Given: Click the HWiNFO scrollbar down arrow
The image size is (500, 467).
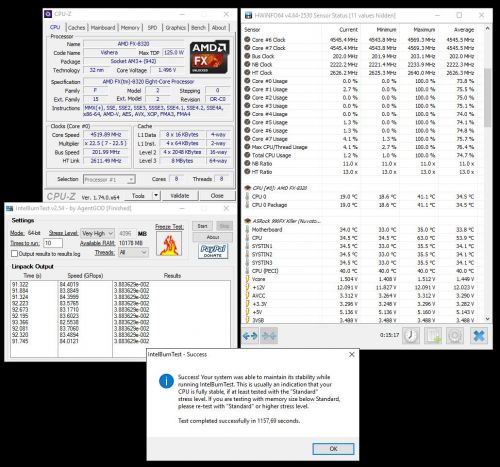Looking at the screenshot, I should point(487,319).
